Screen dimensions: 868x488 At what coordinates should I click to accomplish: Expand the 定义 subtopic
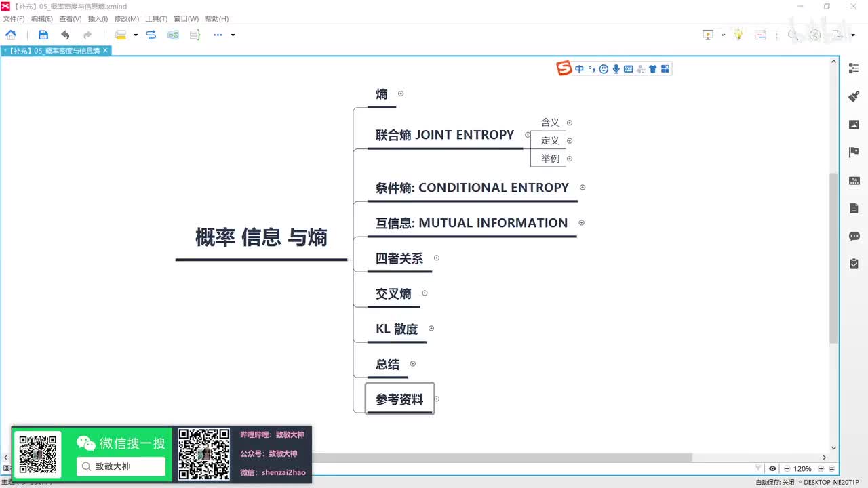point(570,140)
